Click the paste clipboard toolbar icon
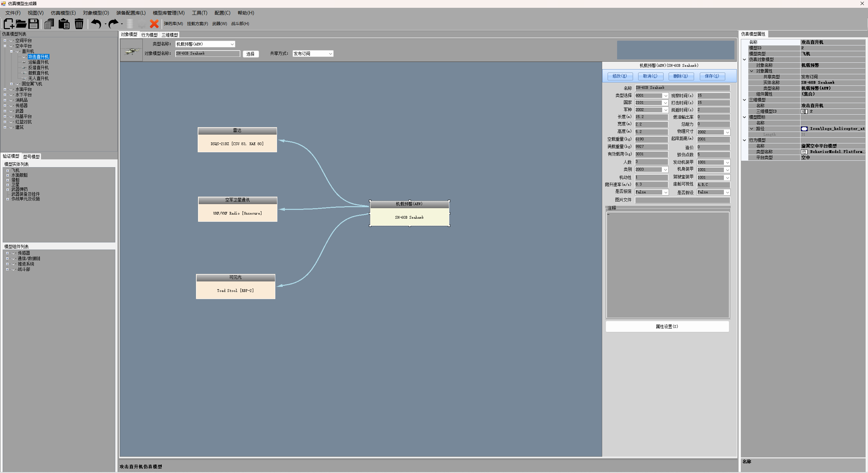The width and height of the screenshot is (868, 473). 64,24
